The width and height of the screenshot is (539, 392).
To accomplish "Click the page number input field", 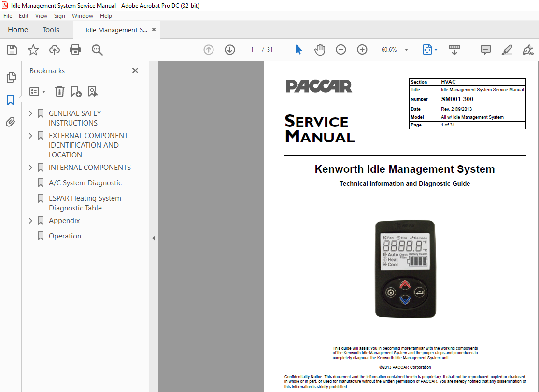I will pos(252,50).
